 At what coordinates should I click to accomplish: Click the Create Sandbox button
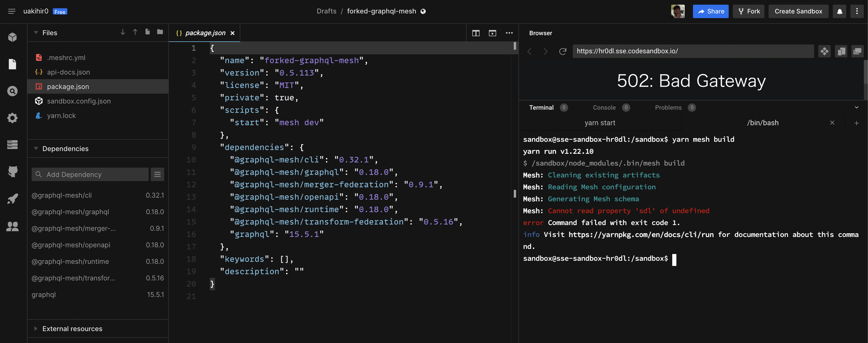coord(798,11)
